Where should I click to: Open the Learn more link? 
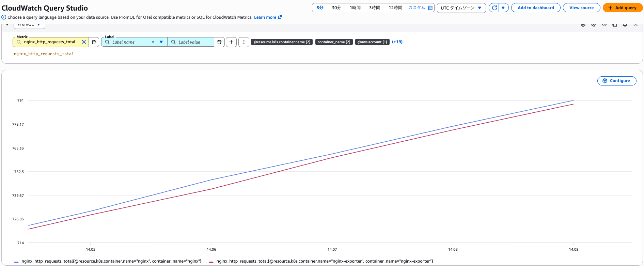coord(268,17)
